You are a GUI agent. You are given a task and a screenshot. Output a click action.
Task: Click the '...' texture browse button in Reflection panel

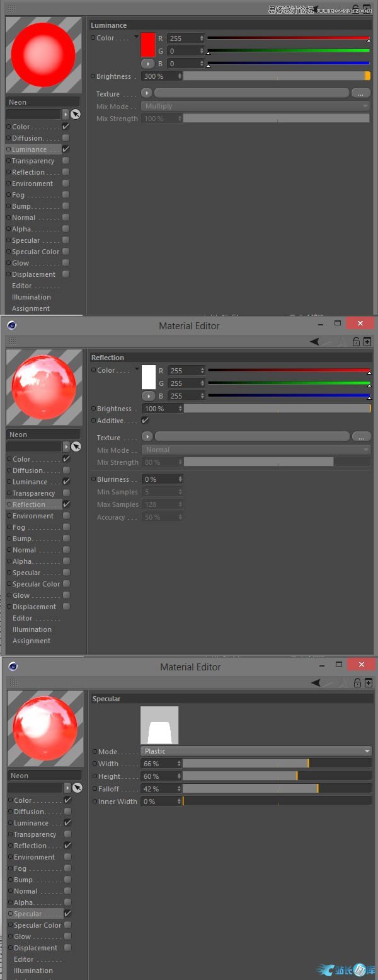tap(361, 437)
